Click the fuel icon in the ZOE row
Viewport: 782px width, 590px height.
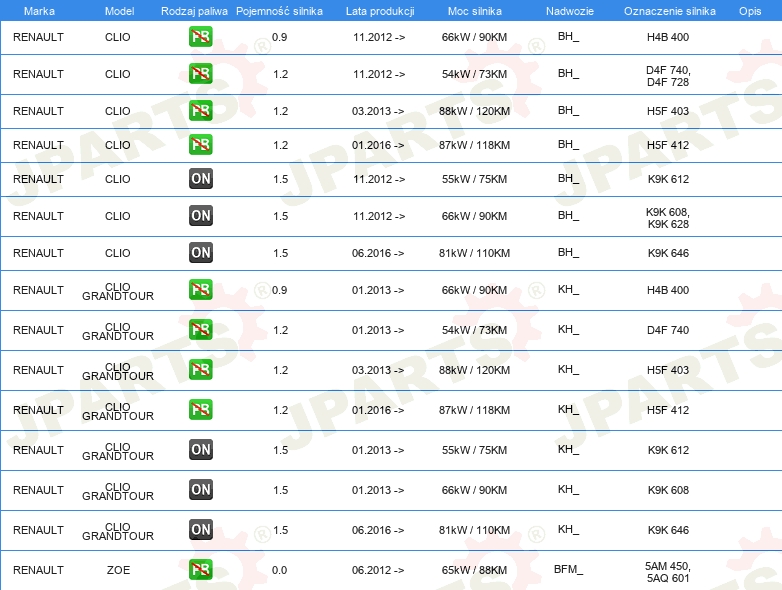point(200,570)
